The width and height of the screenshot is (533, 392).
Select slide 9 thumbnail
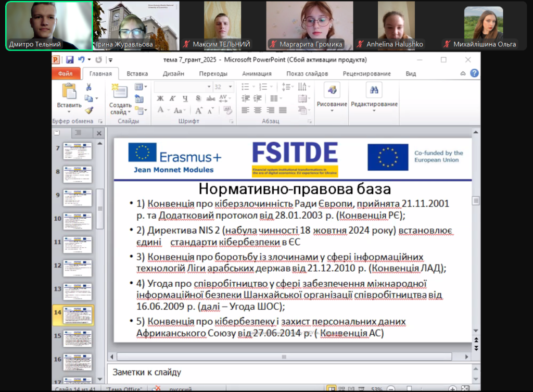point(78,198)
